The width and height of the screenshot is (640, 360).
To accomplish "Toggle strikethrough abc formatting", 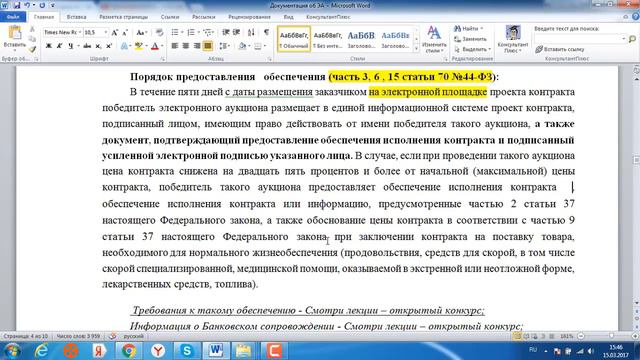I will (x=87, y=46).
